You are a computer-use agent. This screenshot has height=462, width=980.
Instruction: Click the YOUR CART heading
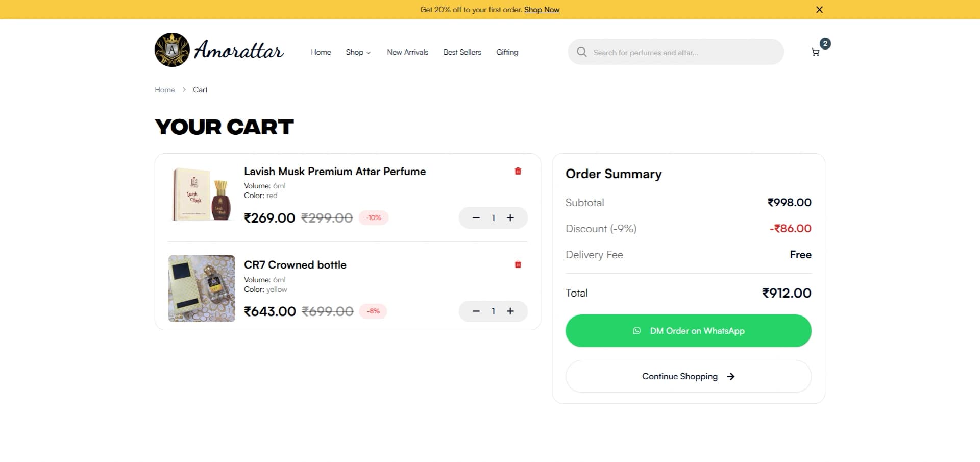pos(224,127)
